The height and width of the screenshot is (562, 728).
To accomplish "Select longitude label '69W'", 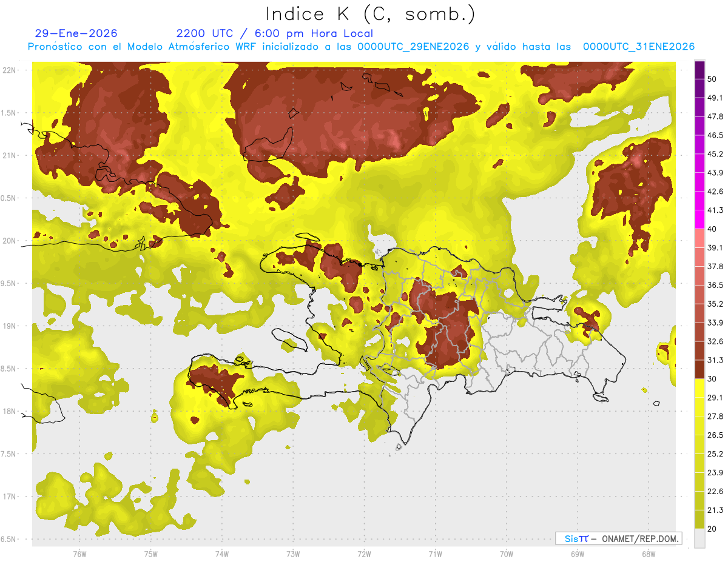I will pos(578,554).
